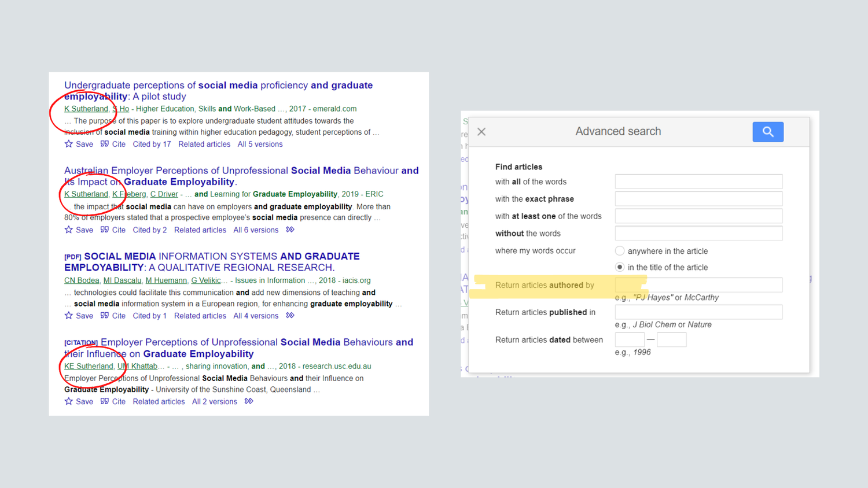
Task: Open K Sutherland's author profile link
Action: click(x=86, y=109)
